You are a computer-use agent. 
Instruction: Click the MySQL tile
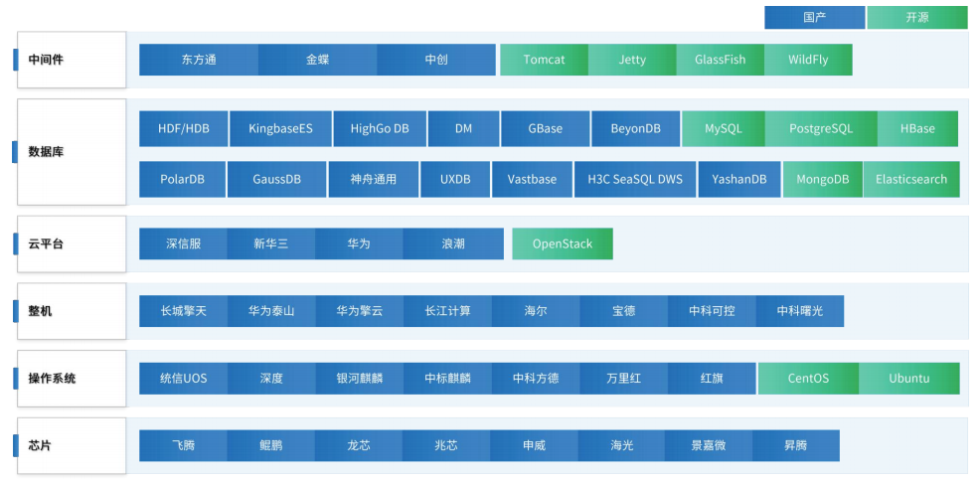point(724,129)
